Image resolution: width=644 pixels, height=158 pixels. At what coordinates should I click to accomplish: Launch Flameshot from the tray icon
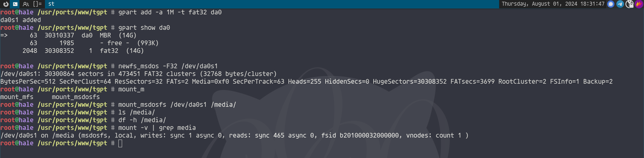pos(639,4)
